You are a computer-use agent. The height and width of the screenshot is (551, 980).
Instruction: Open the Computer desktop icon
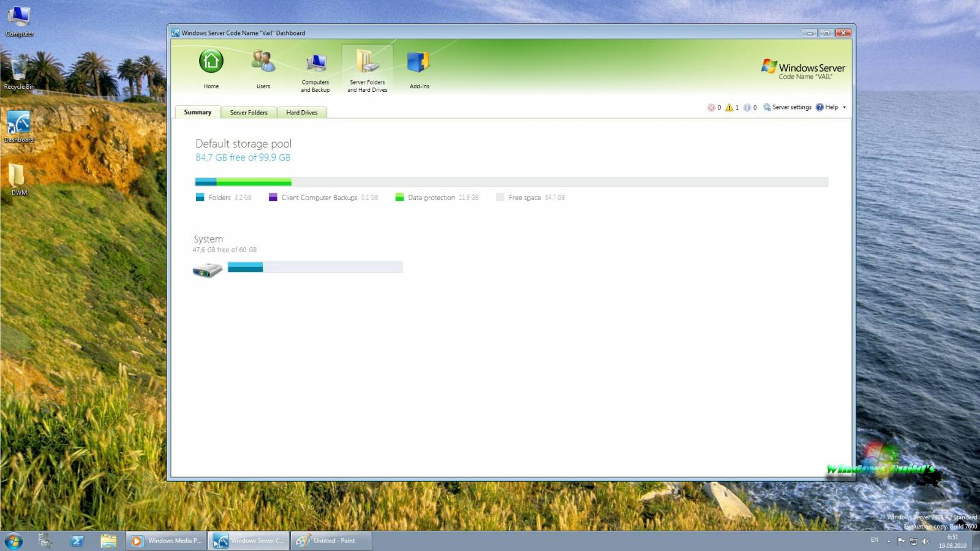(x=20, y=21)
